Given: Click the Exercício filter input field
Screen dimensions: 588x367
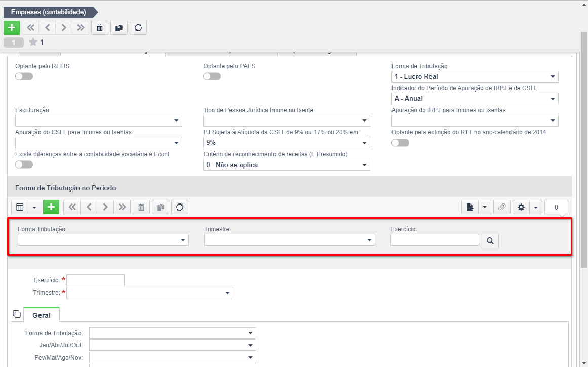Looking at the screenshot, I should [435, 240].
